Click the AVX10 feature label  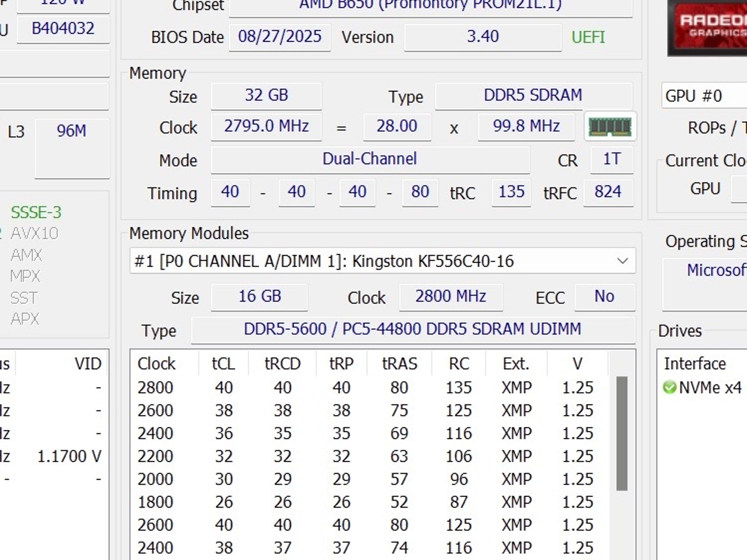pyautogui.click(x=35, y=234)
